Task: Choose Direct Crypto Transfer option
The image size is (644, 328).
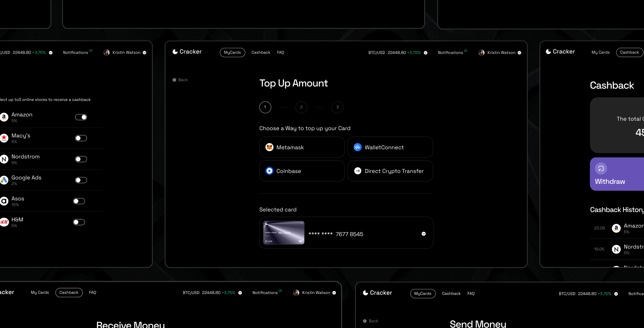Action: tap(390, 171)
